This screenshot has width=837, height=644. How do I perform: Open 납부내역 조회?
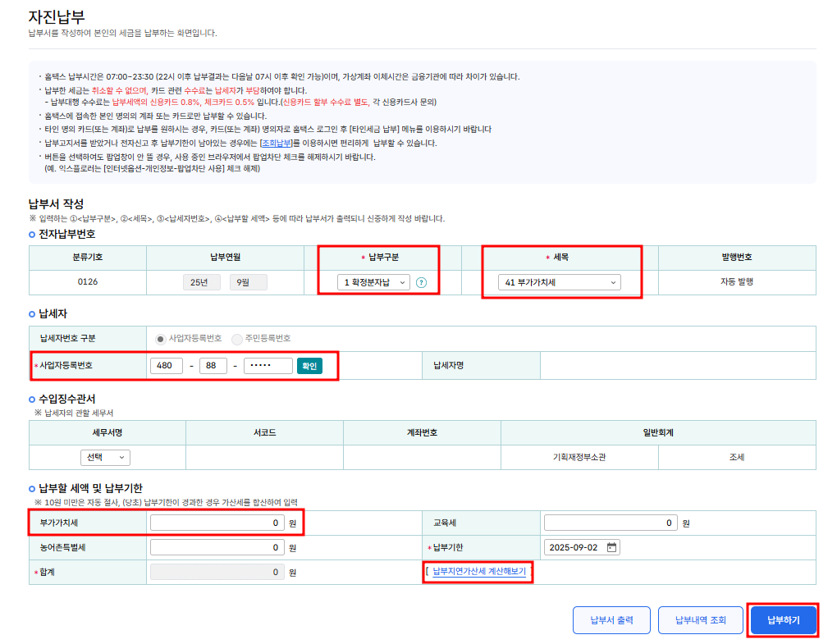[700, 620]
